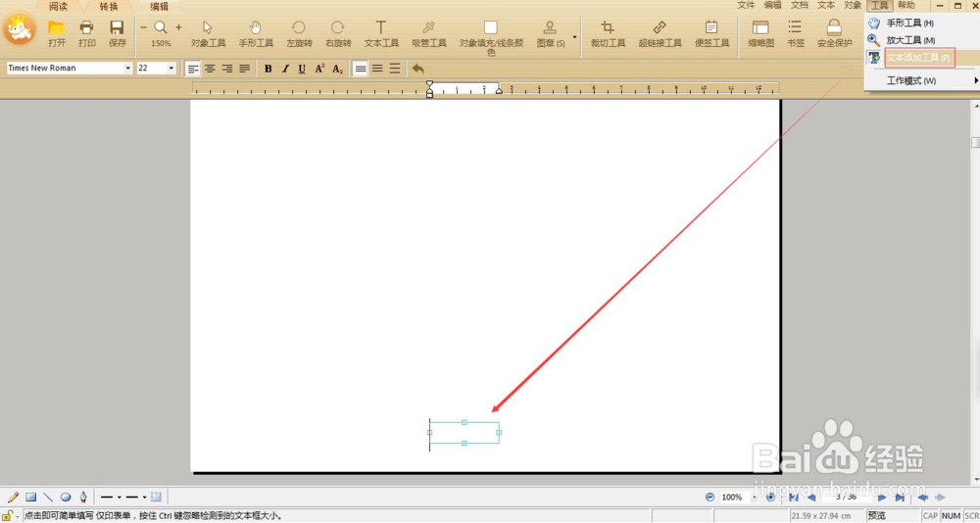Screen dimensions: 980x523
Task: Click the undo arrow icon
Action: (418, 69)
